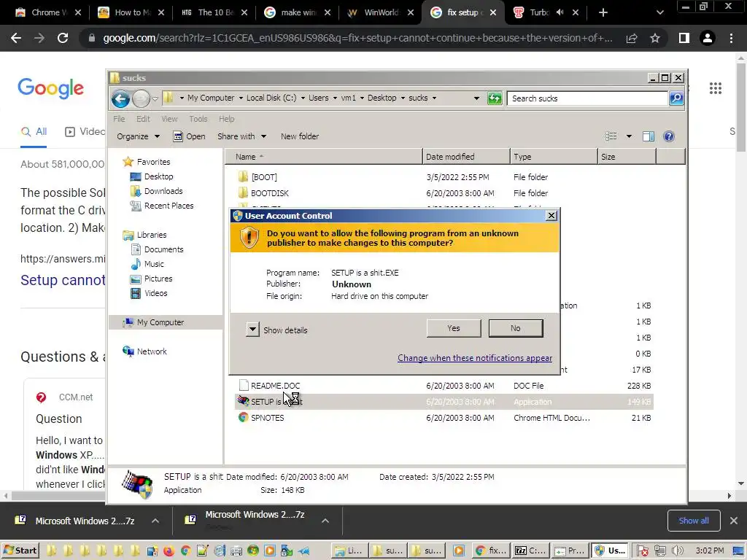Click Show all downloads button
The width and height of the screenshot is (747, 560).
click(694, 521)
